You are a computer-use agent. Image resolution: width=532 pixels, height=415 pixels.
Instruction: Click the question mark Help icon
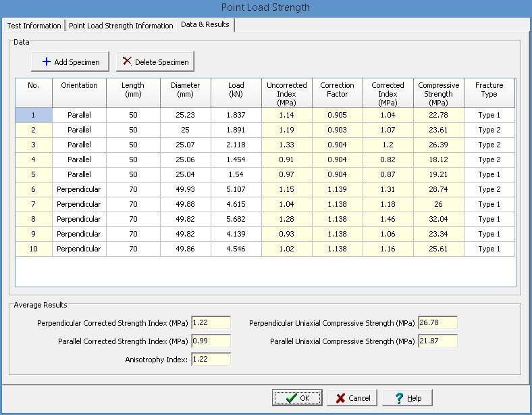tap(399, 398)
